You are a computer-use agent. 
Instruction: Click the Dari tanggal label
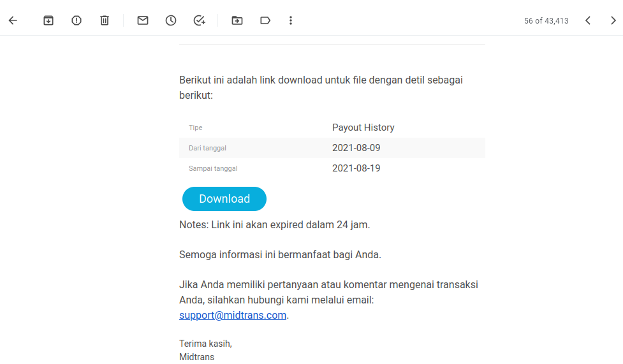point(207,149)
